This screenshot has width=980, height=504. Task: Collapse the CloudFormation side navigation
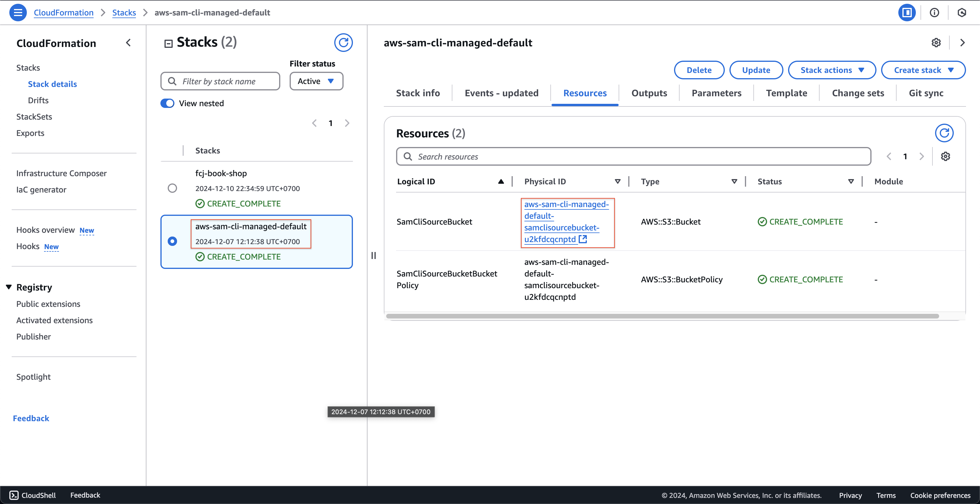pos(129,43)
